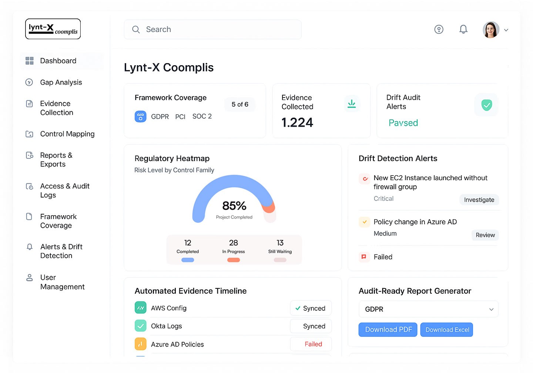Open the GDPR framework dropdown
Screen dimensions: 533x392
428,309
